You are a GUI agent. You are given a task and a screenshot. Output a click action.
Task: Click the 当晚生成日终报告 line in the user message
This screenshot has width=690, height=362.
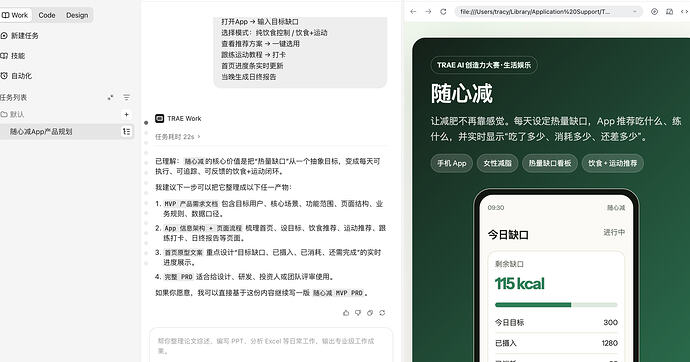click(x=249, y=77)
